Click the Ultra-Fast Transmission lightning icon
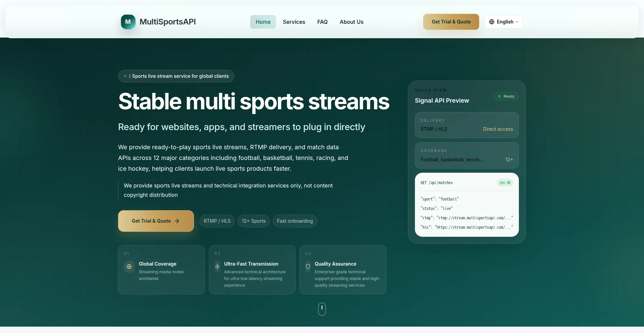The image size is (644, 333). 217,267
